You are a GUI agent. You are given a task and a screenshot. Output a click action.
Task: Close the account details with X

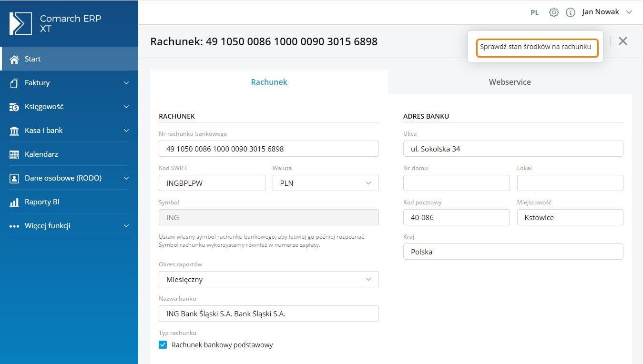pyautogui.click(x=623, y=41)
